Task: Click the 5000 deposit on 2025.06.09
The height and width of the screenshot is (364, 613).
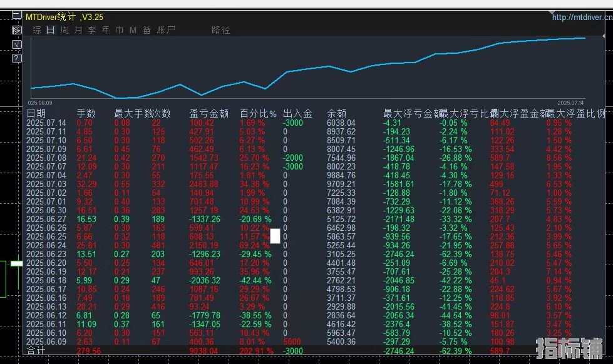Action: [292, 341]
